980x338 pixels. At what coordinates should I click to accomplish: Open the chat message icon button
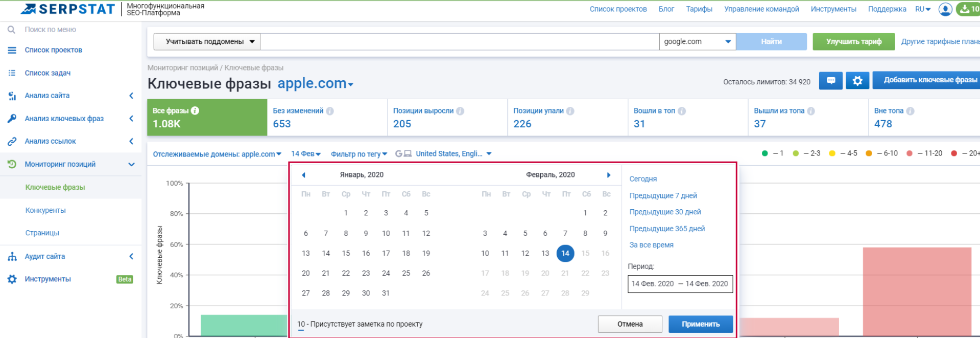831,80
